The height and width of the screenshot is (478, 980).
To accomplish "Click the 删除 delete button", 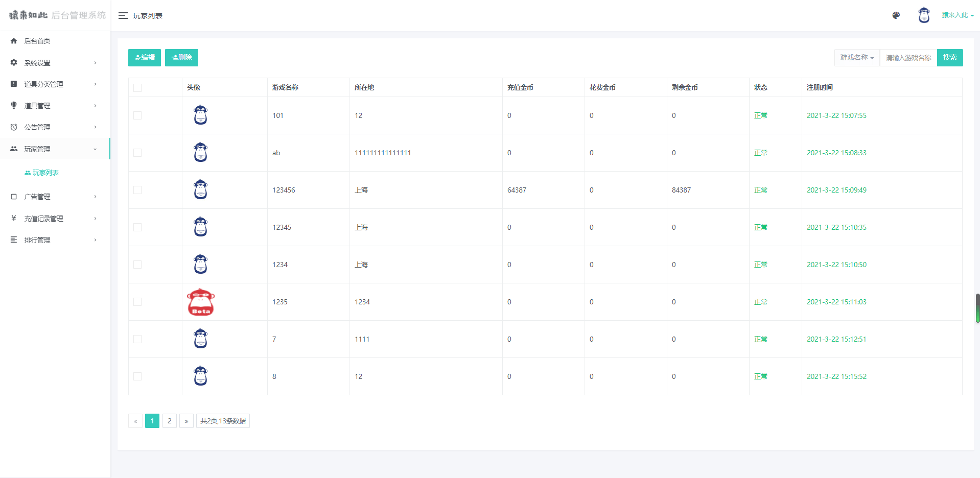I will click(181, 58).
